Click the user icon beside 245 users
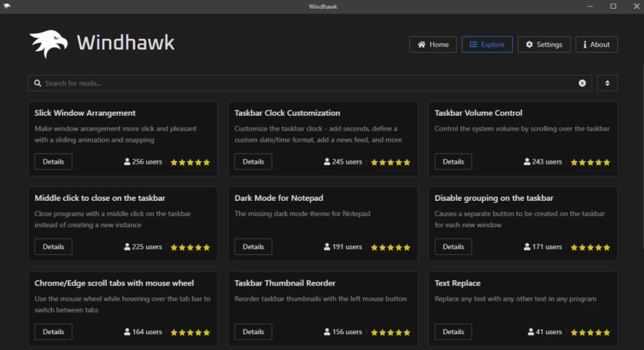644x350 pixels. pos(327,162)
